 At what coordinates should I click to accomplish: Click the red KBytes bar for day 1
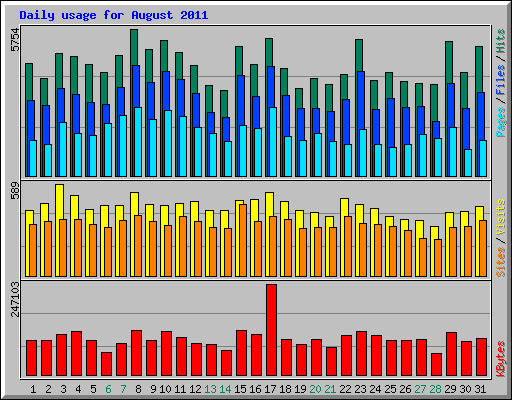31,358
